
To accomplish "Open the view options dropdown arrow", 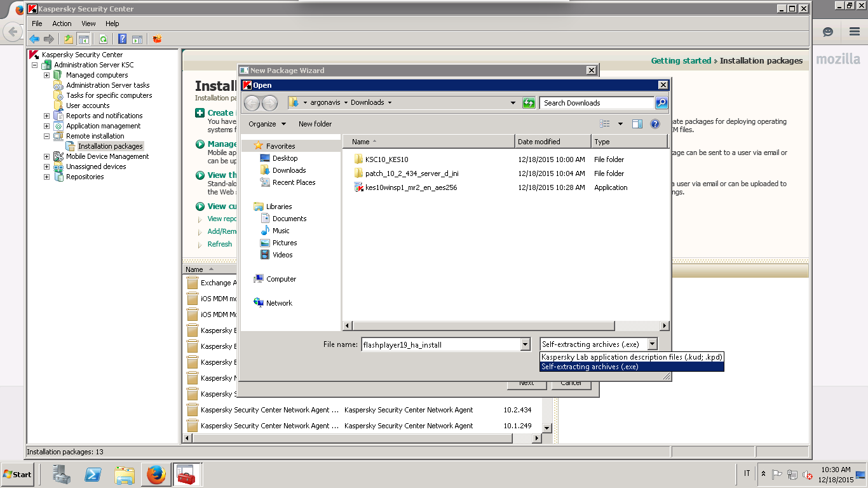I will pyautogui.click(x=620, y=124).
